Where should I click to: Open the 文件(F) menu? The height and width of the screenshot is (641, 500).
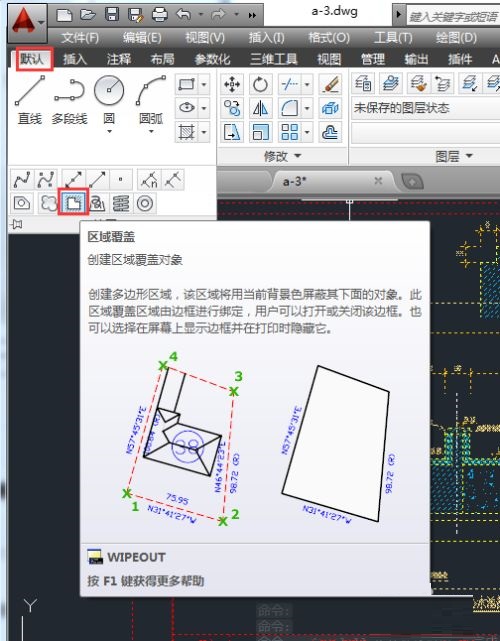(80, 38)
